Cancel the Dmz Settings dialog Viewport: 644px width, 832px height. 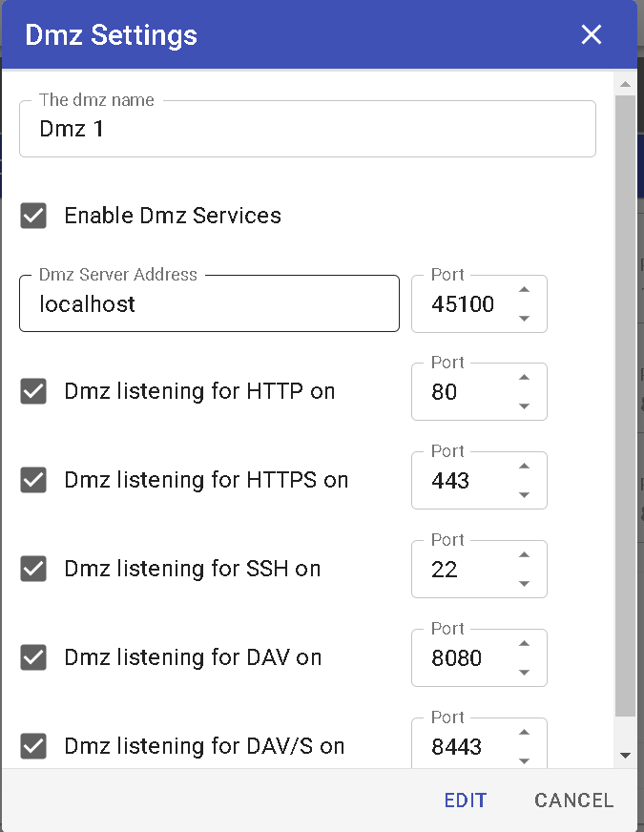[x=573, y=801]
